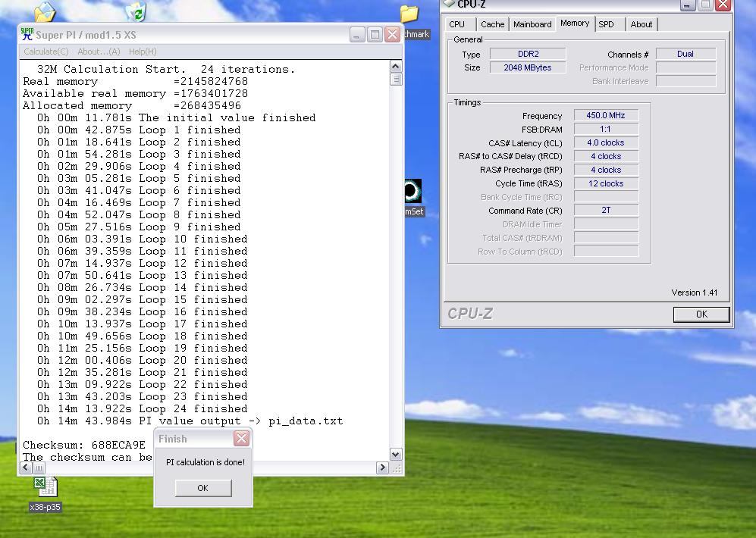Click scroll up arrow in Super PI output

(x=395, y=67)
